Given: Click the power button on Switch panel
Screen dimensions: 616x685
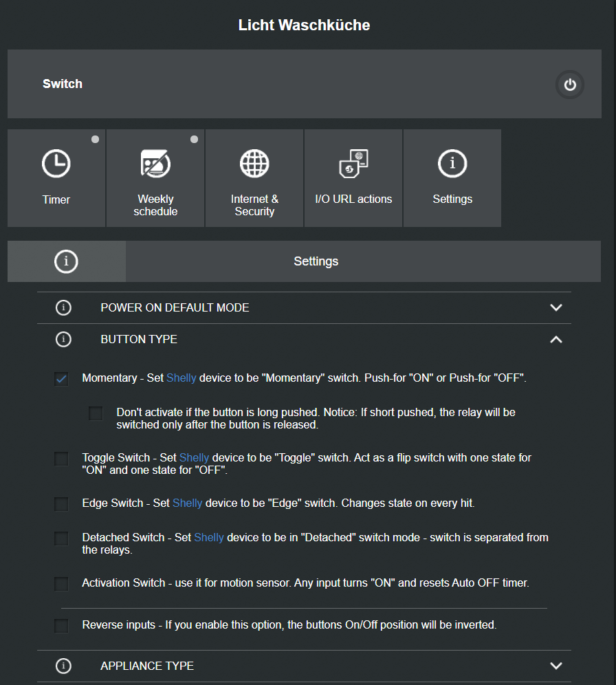Looking at the screenshot, I should 569,85.
